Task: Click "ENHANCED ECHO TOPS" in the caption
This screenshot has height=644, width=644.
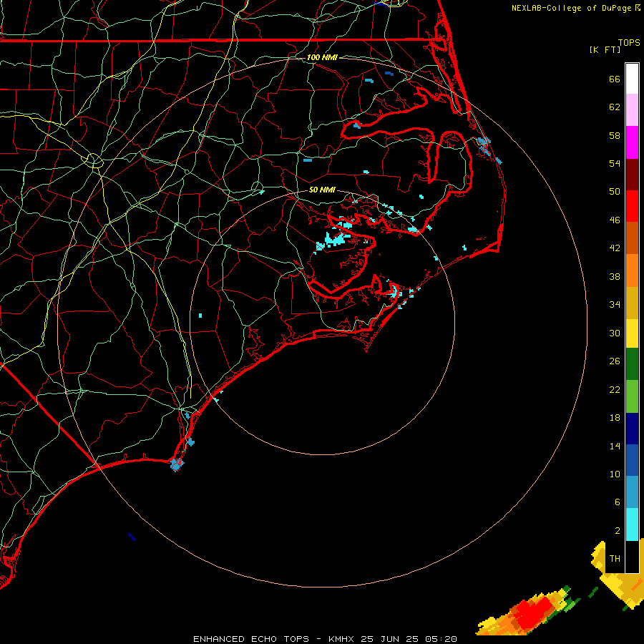Action: (x=251, y=639)
